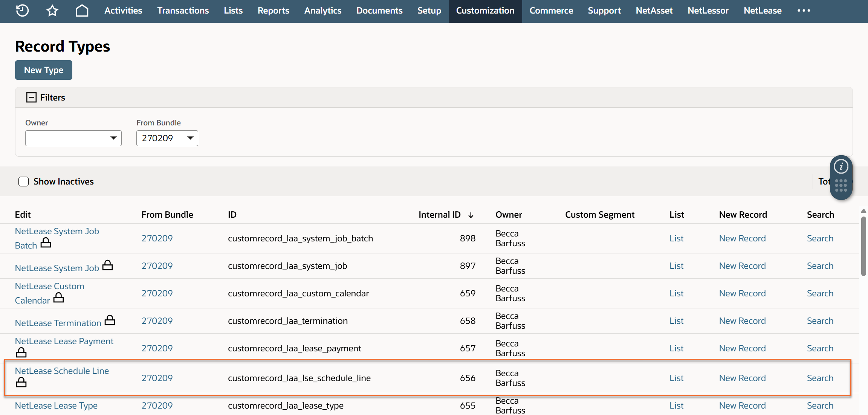Screen dimensions: 868x415
Task: Click lock icon beside NetLease Termination
Action: point(110,320)
